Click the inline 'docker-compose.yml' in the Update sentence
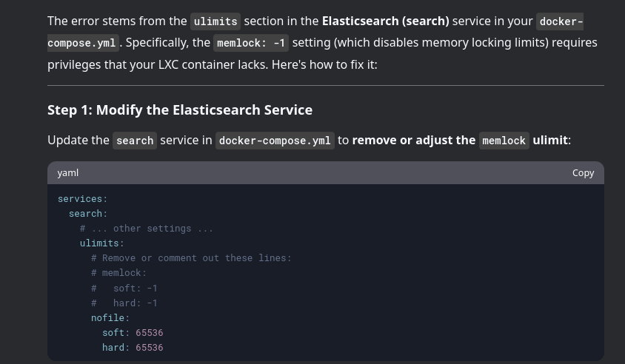 click(x=275, y=141)
